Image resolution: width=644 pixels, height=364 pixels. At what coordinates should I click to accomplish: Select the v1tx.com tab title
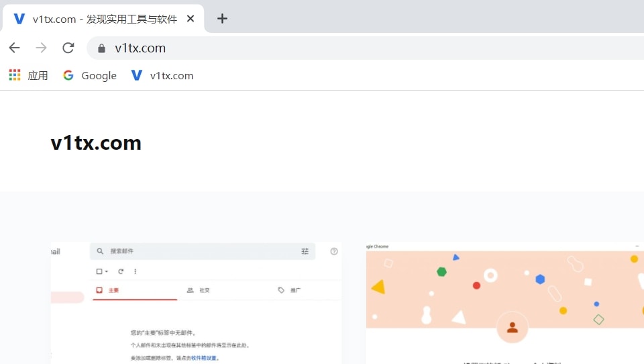[x=105, y=19]
